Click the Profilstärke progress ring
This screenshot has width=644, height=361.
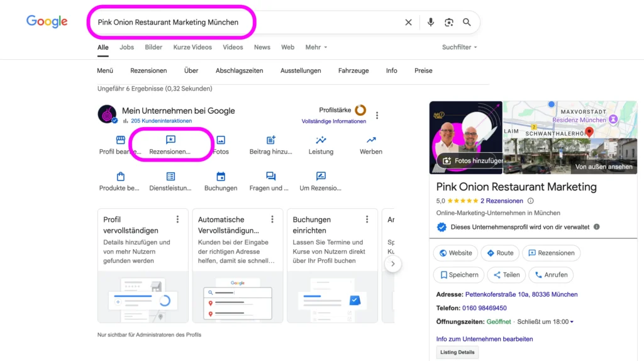pos(360,110)
